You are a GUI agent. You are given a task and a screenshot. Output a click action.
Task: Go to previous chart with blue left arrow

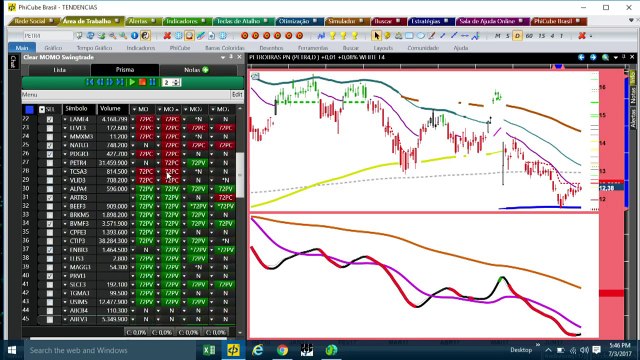click(581, 58)
